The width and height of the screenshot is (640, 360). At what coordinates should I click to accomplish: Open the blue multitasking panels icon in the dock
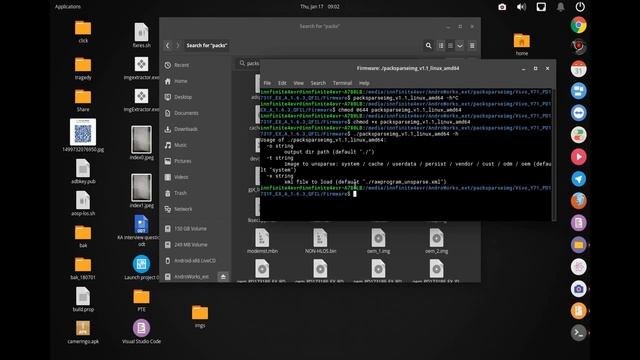click(x=578, y=91)
